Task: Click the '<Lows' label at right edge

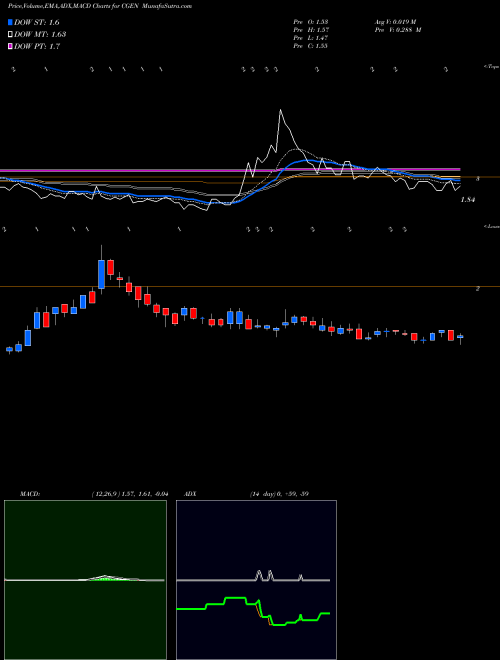Action: (x=492, y=226)
